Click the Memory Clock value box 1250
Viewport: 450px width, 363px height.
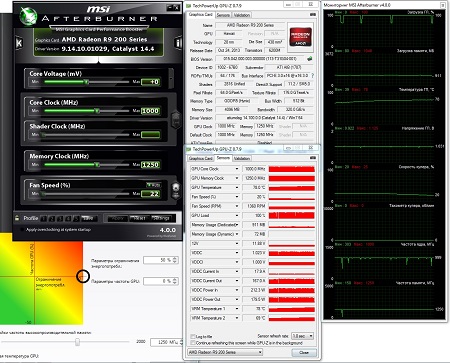coord(150,165)
